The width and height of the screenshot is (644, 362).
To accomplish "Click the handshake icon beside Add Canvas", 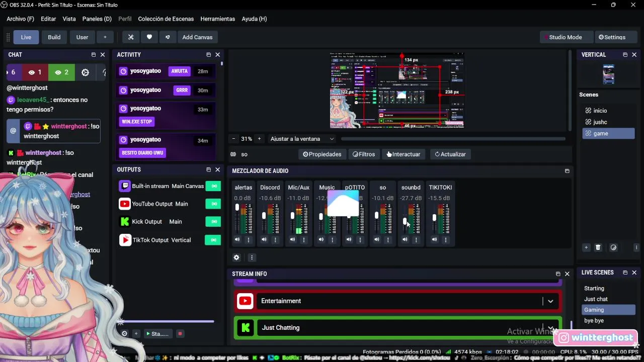I will [168, 37].
